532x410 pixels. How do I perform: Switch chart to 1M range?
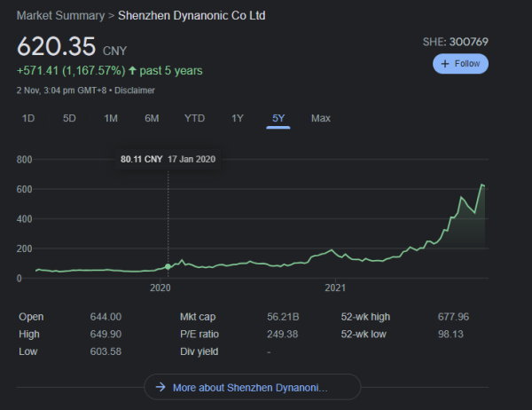pyautogui.click(x=111, y=118)
